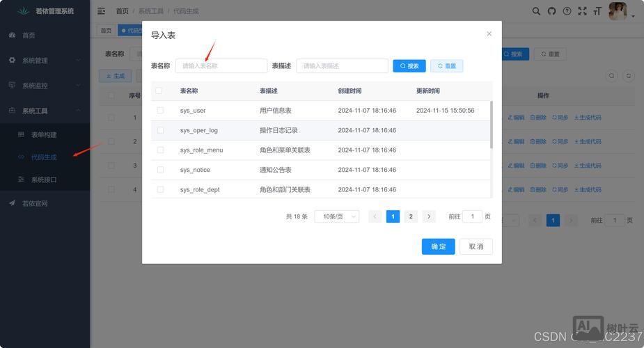Screen dimensions: 644x348
Task: Click the previous page arrow in the dialog
Action: (x=375, y=216)
